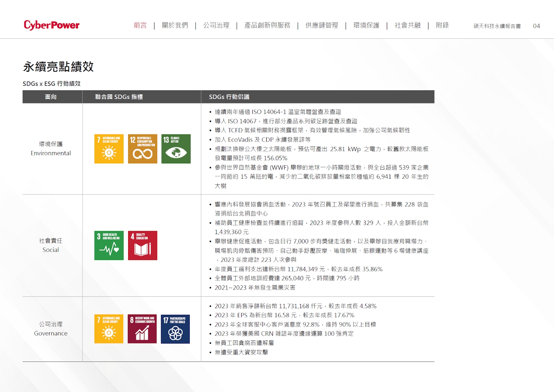554x392 pixels.
Task: Click the SDGs x ESG 行動績效 subtitle
Action: [x=52, y=83]
